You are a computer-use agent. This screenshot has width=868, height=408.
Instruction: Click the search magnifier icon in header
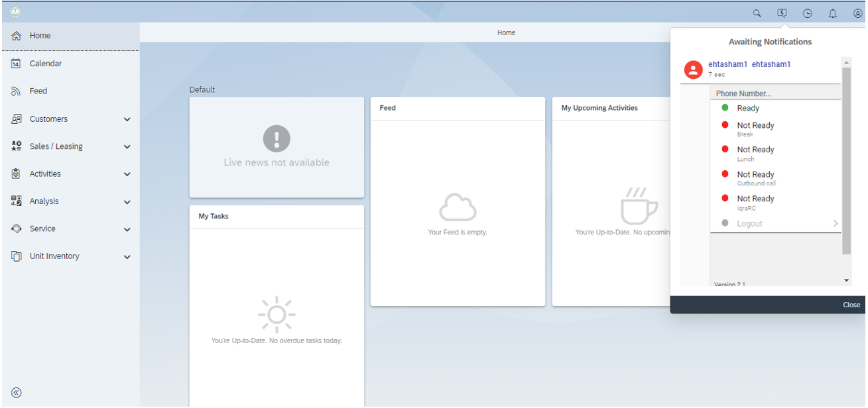[757, 13]
